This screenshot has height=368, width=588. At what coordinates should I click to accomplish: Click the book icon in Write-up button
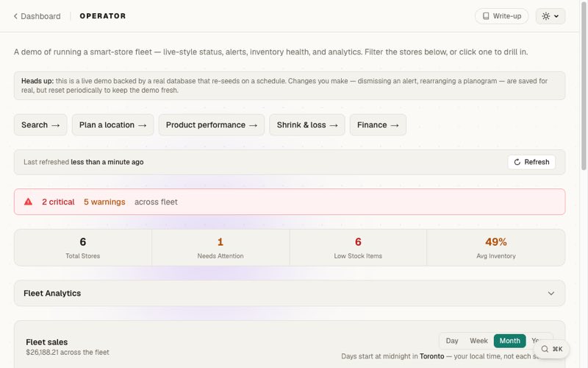[x=486, y=16]
